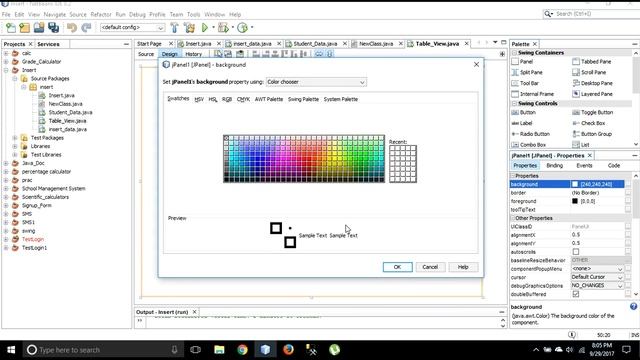Click the Profile Project toolbar icon
Image resolution: width=640 pixels, height=360 pixels.
click(x=242, y=28)
